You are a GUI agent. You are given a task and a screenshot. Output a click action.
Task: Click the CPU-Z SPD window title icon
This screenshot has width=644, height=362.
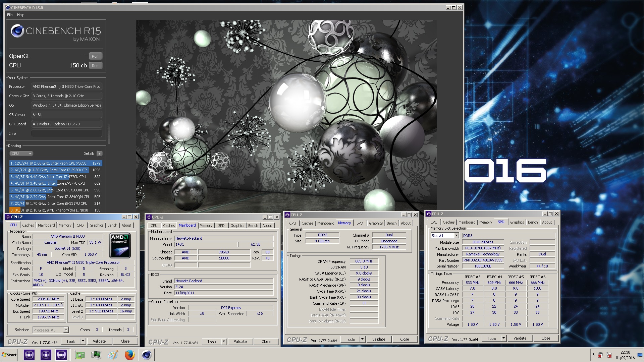pyautogui.click(x=429, y=214)
